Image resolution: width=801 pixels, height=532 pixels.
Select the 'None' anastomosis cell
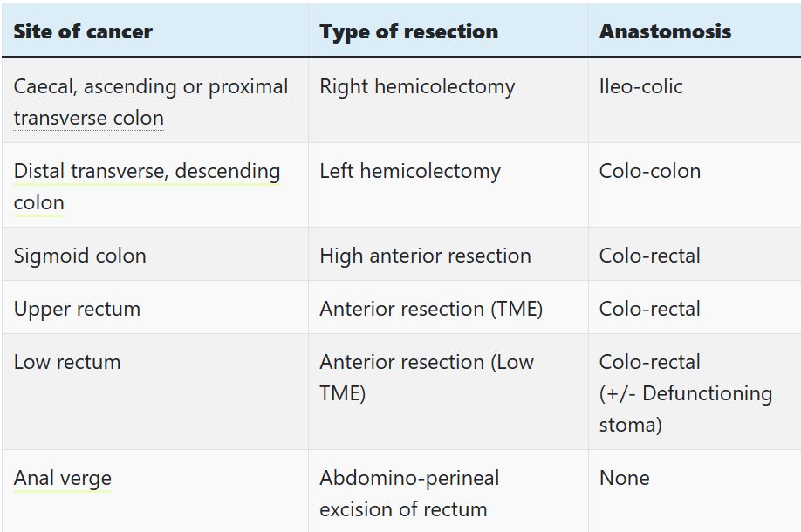(625, 478)
